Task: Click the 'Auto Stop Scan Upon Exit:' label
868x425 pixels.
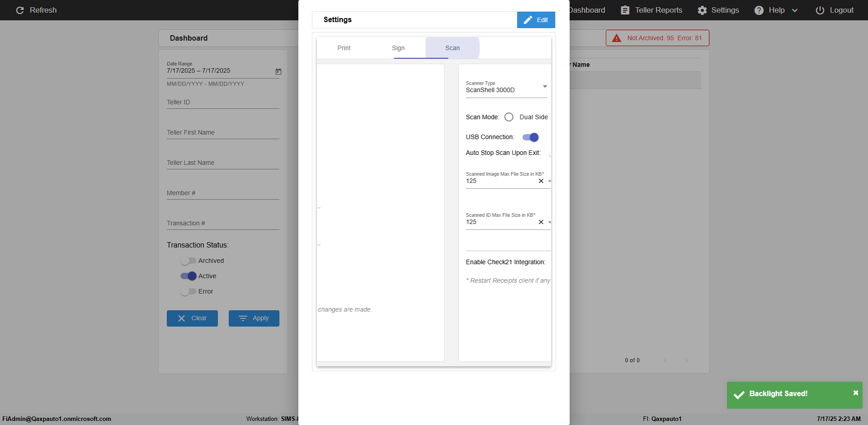Action: 503,153
